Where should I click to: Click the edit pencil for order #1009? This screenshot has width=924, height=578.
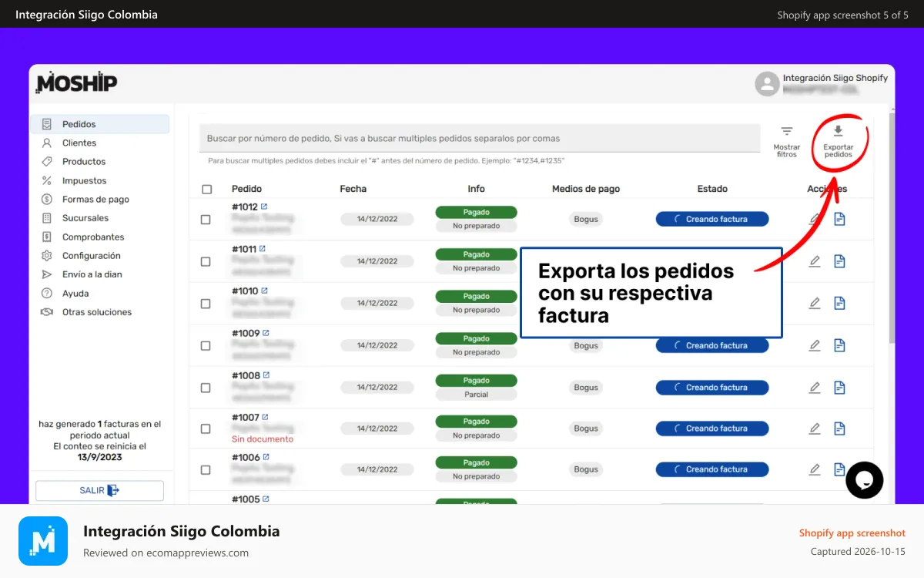click(x=815, y=345)
